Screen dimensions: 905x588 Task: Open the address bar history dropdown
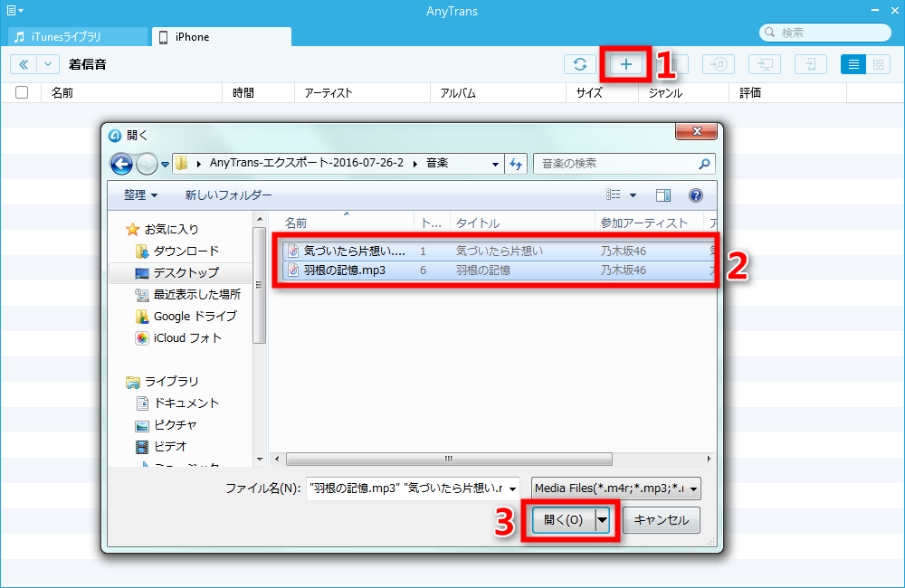point(495,164)
